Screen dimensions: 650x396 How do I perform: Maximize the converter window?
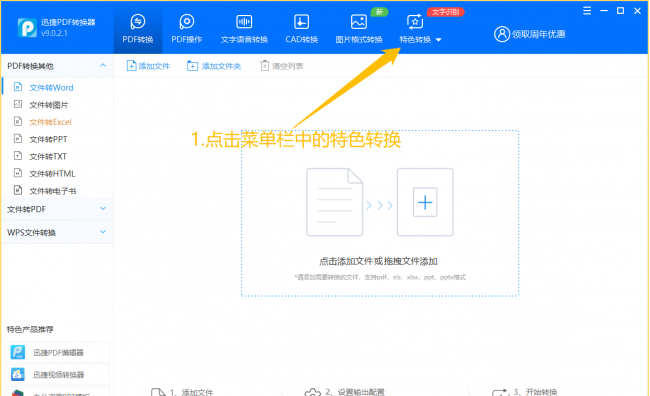point(621,11)
